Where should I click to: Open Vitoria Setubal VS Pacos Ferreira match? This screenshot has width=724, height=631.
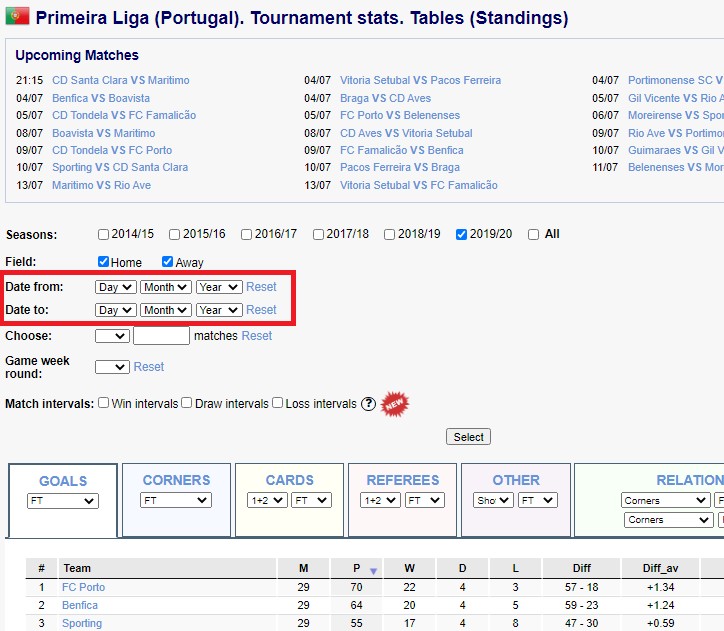click(420, 80)
